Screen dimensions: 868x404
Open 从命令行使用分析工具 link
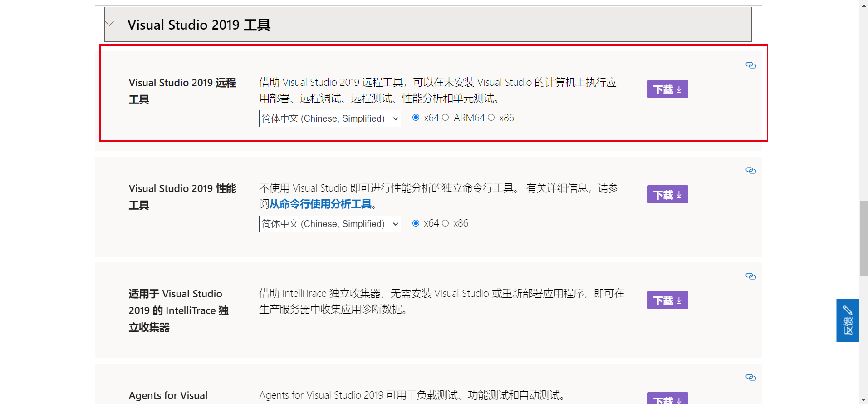320,204
